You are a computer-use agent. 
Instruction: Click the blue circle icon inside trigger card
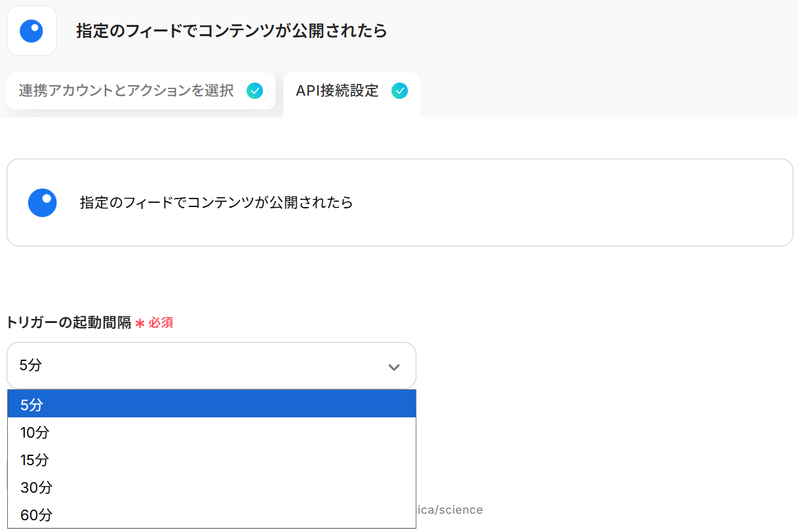click(x=43, y=202)
